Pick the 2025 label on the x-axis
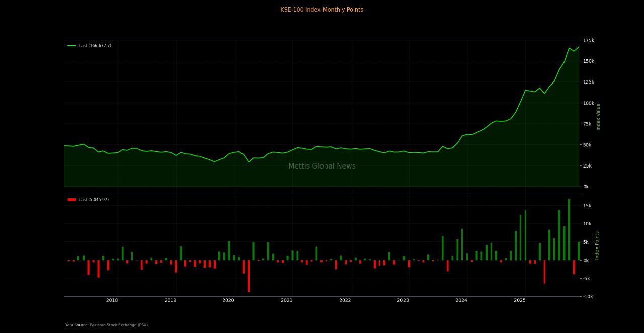This screenshot has width=644, height=333. point(520,300)
